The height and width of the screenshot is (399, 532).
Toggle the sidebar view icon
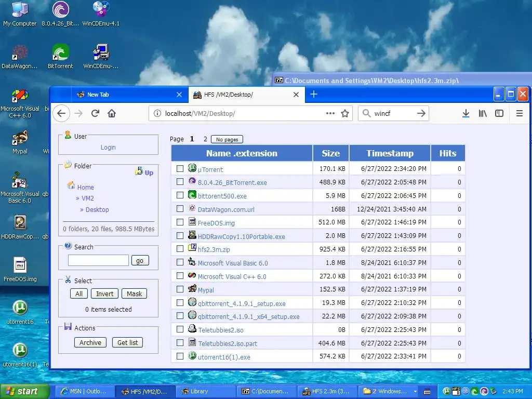coord(499,113)
